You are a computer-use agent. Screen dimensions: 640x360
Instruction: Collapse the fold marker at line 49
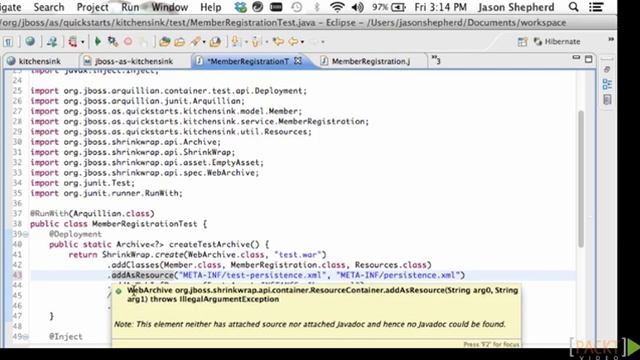coord(26,337)
